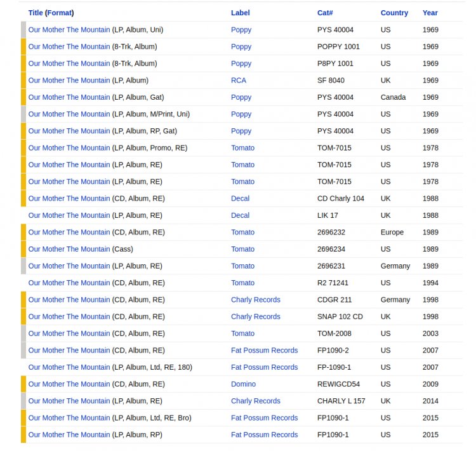This screenshot has width=476, height=451.
Task: Sort table by Title column header
Action: pos(36,13)
